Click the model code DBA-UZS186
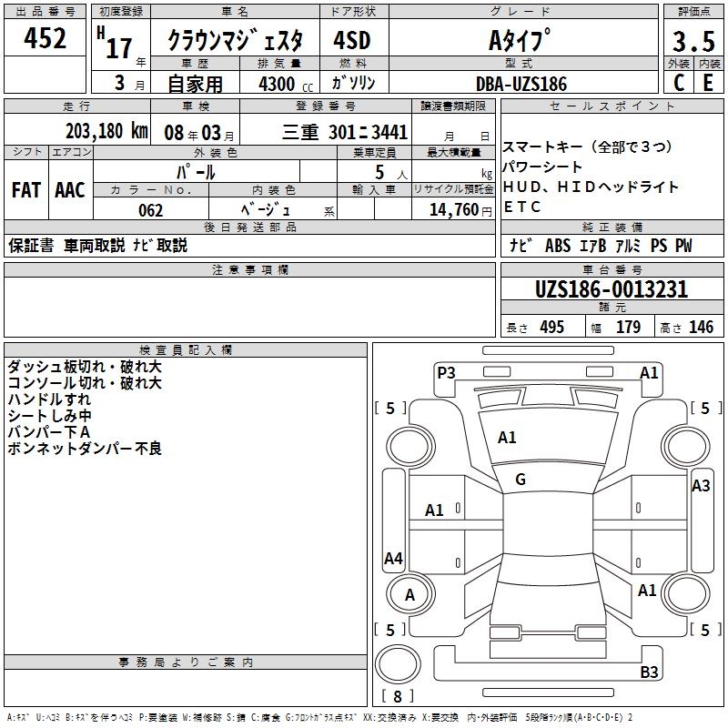728x728 pixels. 521,84
